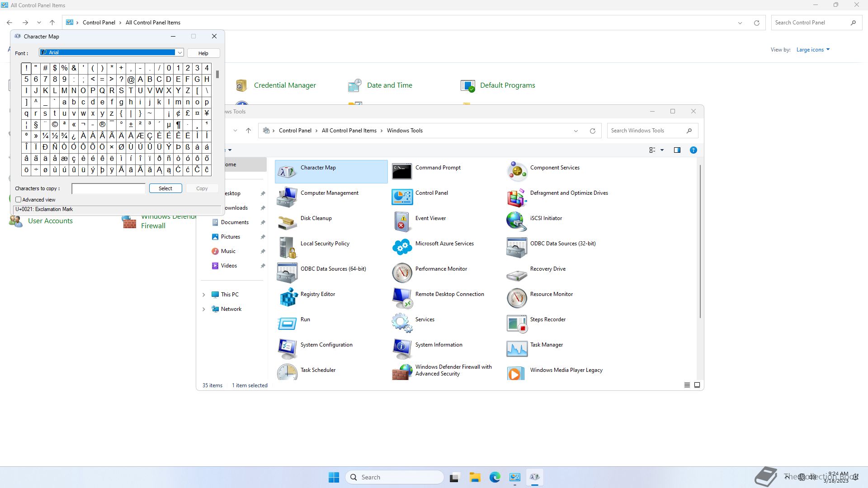Open the Registry Editor icon

(x=288, y=298)
